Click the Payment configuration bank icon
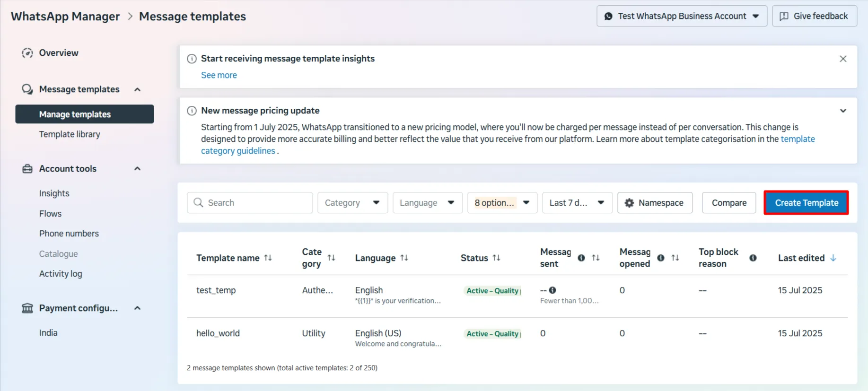 27,308
